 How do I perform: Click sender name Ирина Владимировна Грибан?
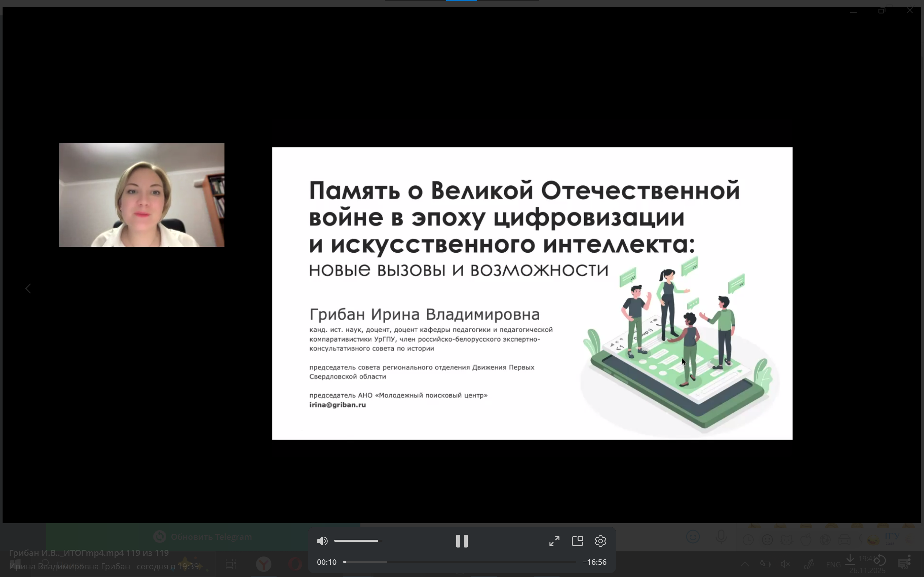(x=70, y=566)
